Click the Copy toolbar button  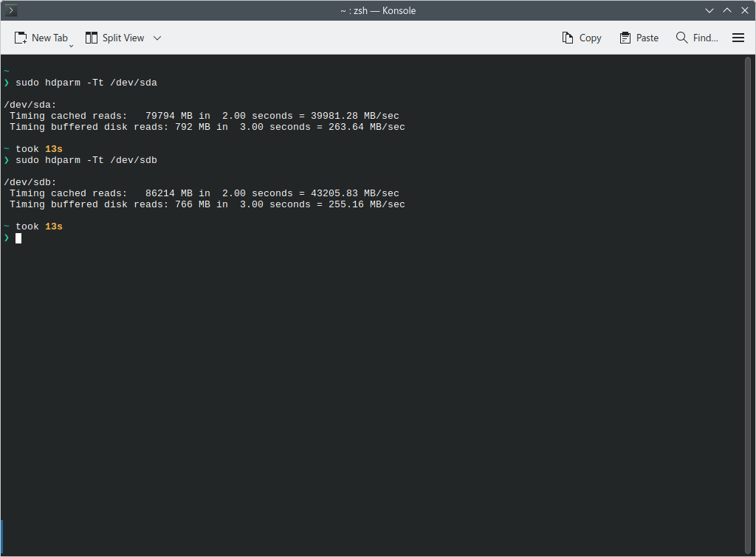(x=582, y=38)
